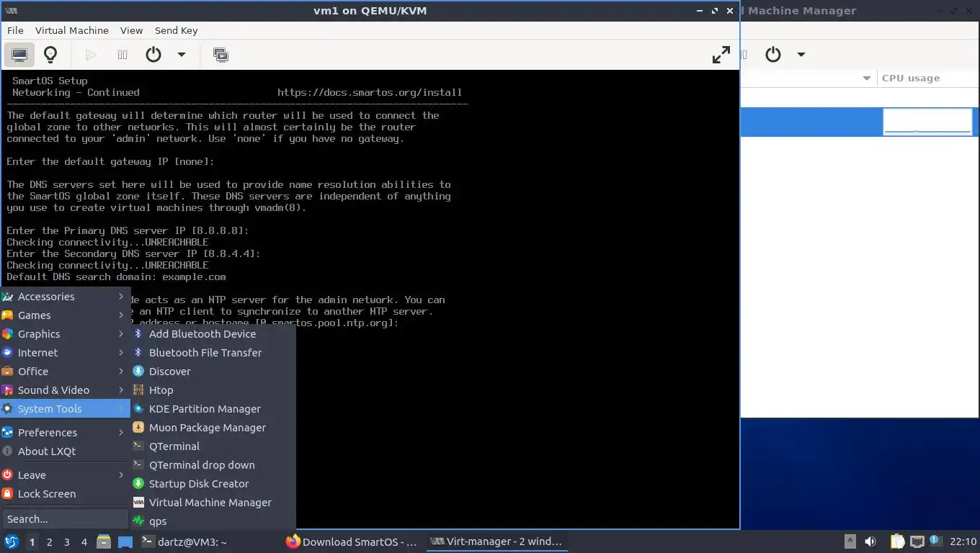Expand the shutdown options dropdown arrow in vm1 window

tap(182, 55)
